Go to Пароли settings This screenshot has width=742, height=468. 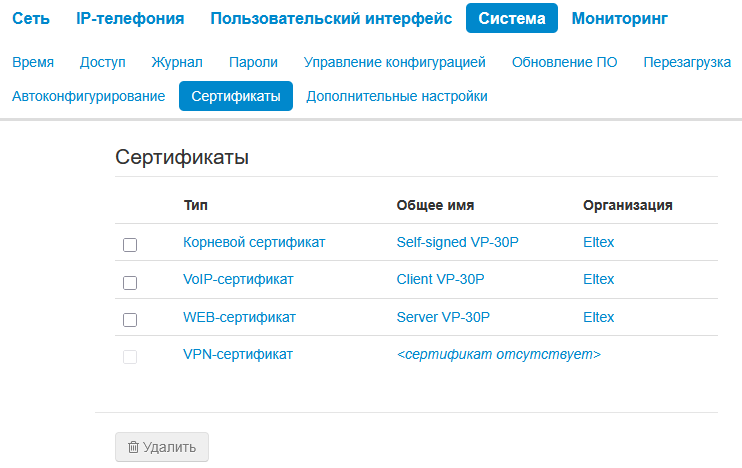(x=253, y=62)
